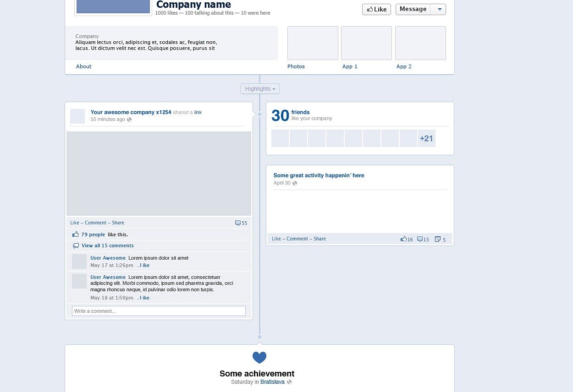Click the first friend avatar tile
The height and width of the screenshot is (392, 573).
click(280, 138)
